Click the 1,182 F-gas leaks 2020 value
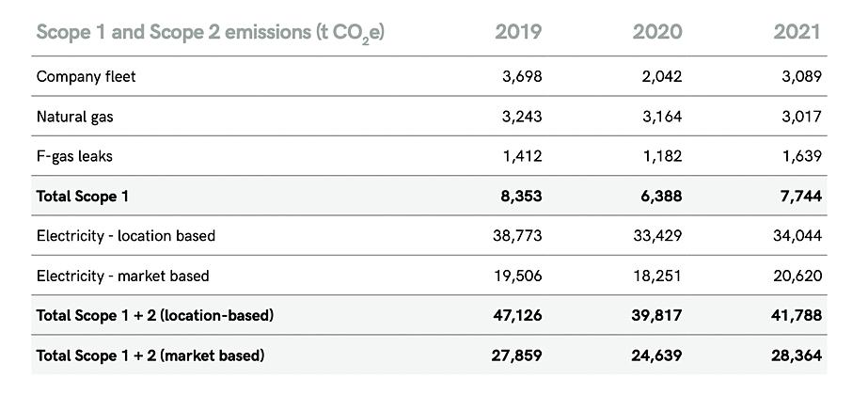Viewport: 868px width, 395px height. click(x=662, y=156)
